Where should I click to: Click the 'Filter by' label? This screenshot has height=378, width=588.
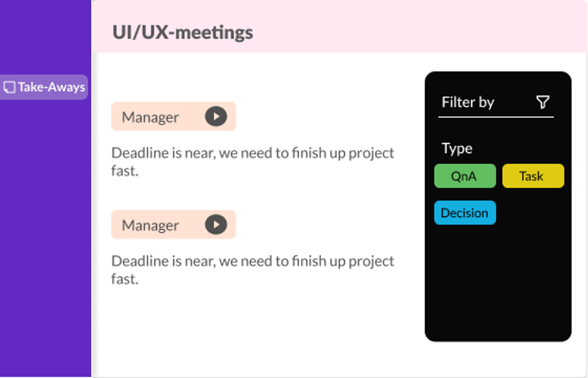468,102
